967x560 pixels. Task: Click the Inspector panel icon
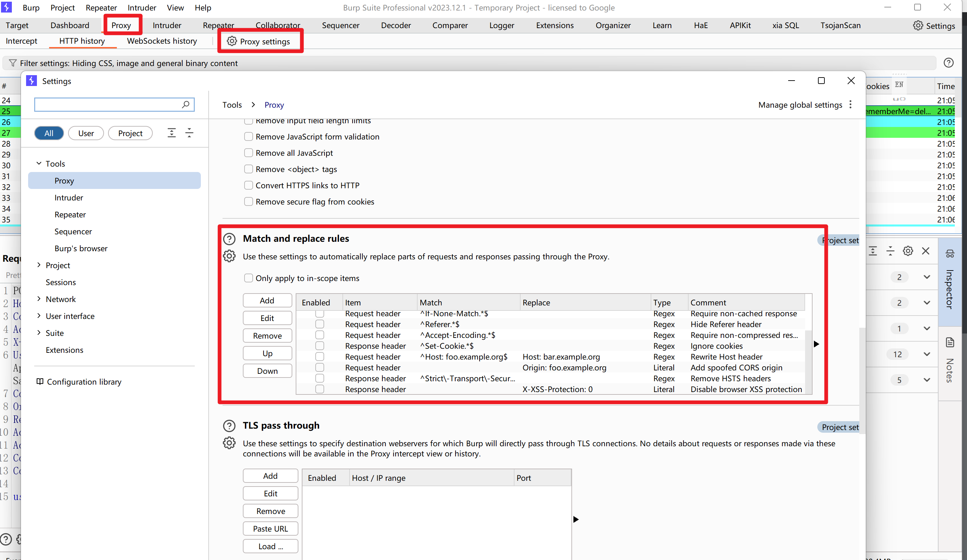click(x=950, y=254)
